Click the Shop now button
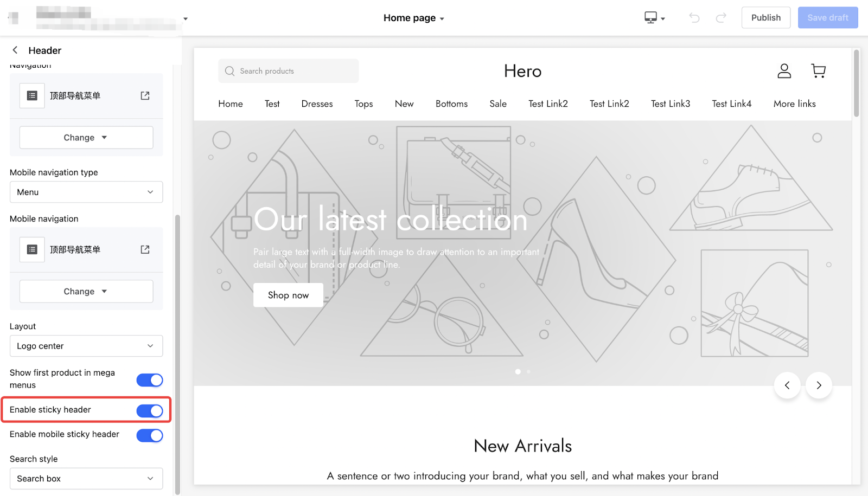This screenshot has height=496, width=868. [288, 295]
